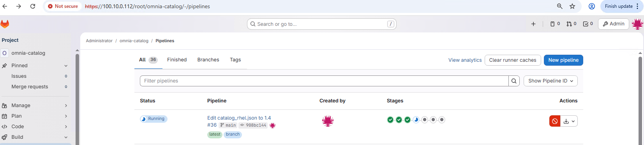Open the first passed stage icon

390,120
